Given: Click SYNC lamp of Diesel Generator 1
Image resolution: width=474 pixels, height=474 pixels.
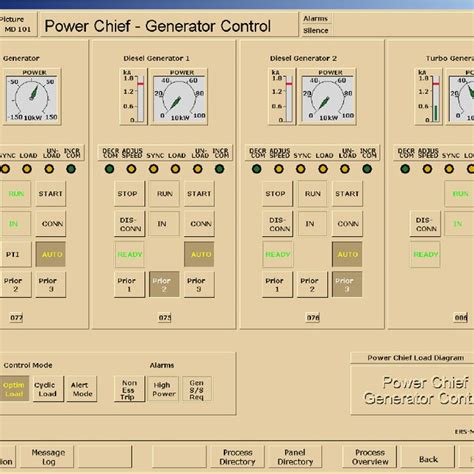Looking at the screenshot, I should (154, 169).
